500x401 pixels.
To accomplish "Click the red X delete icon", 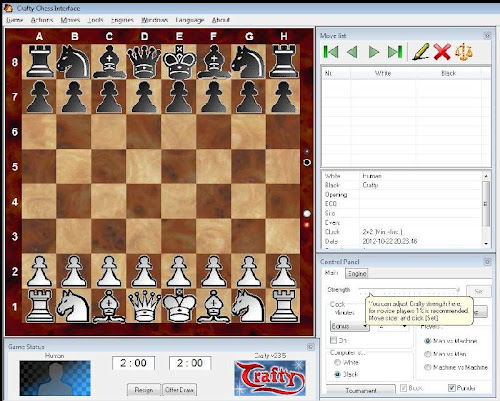I will [x=442, y=52].
